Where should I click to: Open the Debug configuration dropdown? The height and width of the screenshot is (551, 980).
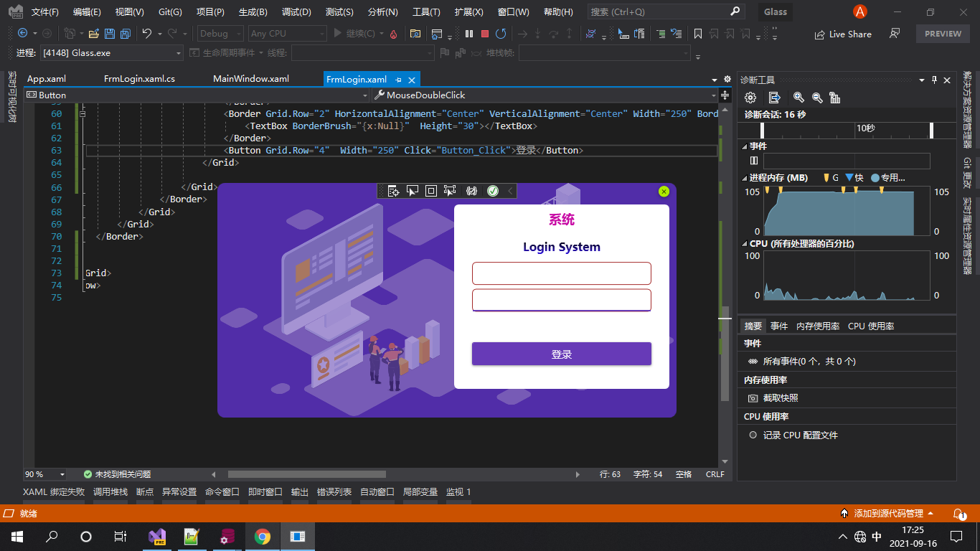(220, 33)
